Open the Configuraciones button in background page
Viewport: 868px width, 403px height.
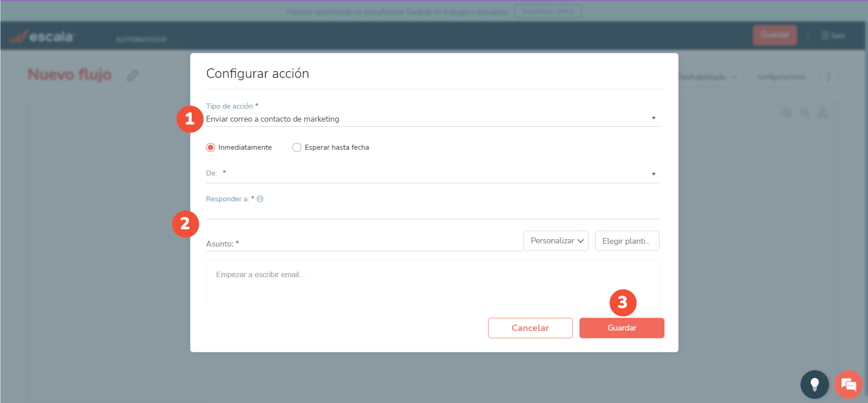[x=781, y=77]
